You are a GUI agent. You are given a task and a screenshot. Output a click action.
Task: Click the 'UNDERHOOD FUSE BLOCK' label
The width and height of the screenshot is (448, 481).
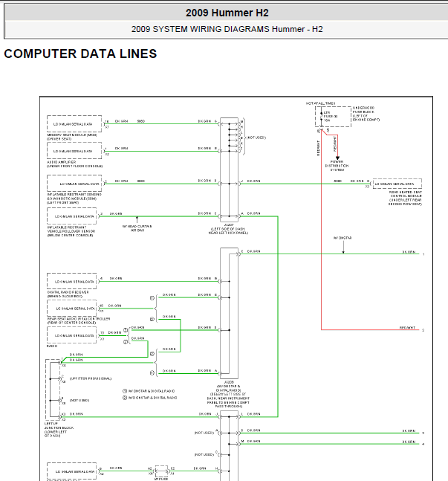[363, 110]
